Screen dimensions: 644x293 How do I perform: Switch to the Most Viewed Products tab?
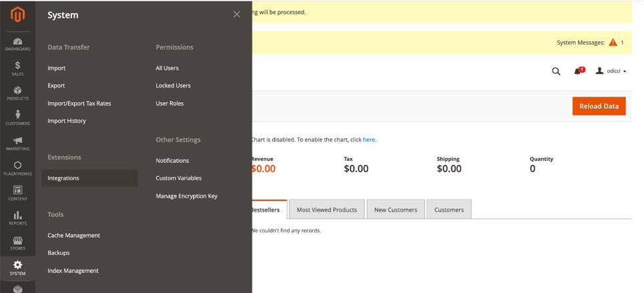coord(326,210)
